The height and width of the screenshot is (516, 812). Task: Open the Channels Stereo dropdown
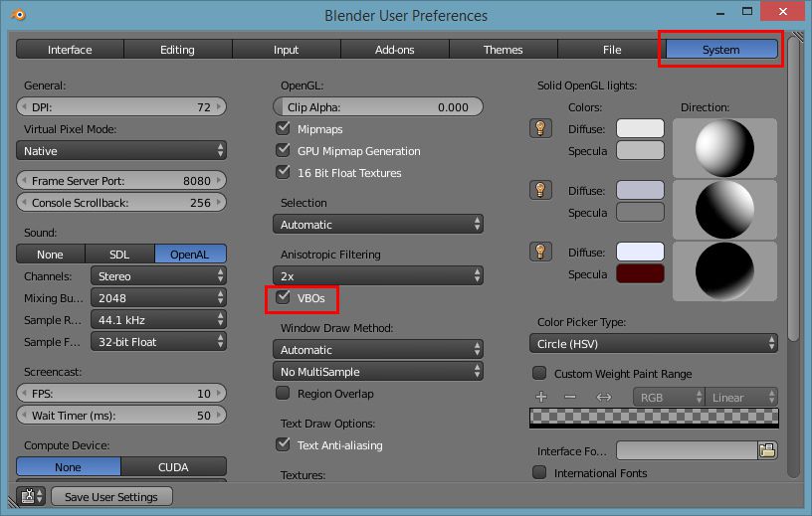[158, 275]
